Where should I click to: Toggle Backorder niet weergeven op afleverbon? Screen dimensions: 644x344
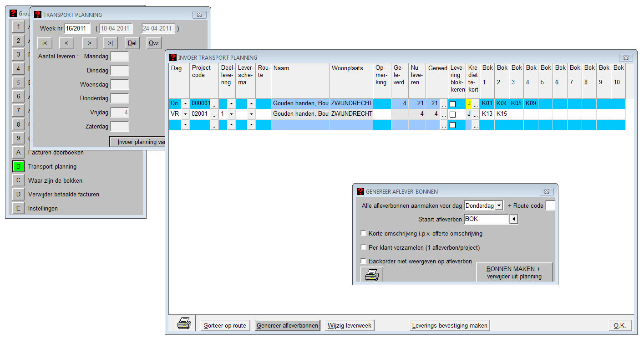click(363, 261)
